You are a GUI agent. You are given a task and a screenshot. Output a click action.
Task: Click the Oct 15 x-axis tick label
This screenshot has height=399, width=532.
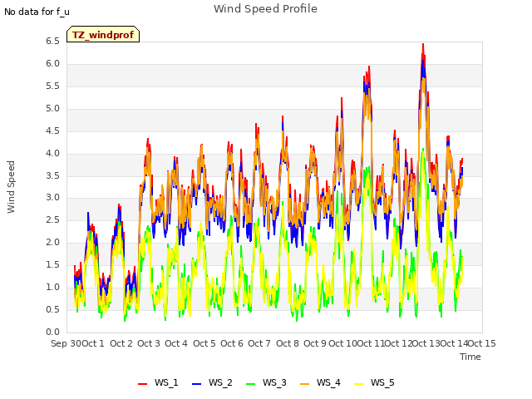[482, 343]
